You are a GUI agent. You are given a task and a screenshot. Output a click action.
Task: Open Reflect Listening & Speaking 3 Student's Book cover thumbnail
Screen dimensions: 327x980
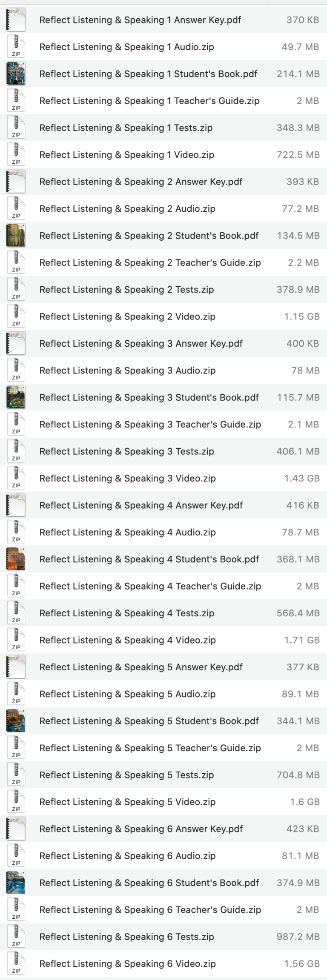tap(16, 397)
